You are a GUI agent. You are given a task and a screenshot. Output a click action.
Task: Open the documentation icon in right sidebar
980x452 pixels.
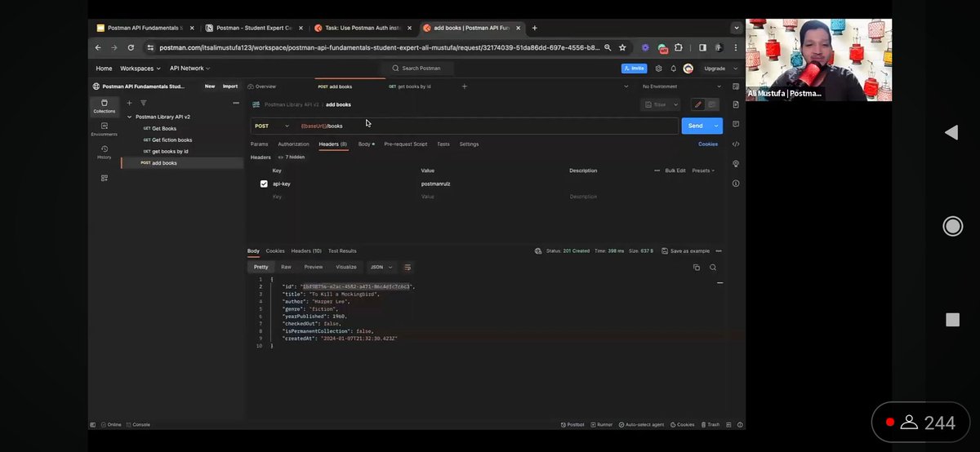tap(736, 104)
